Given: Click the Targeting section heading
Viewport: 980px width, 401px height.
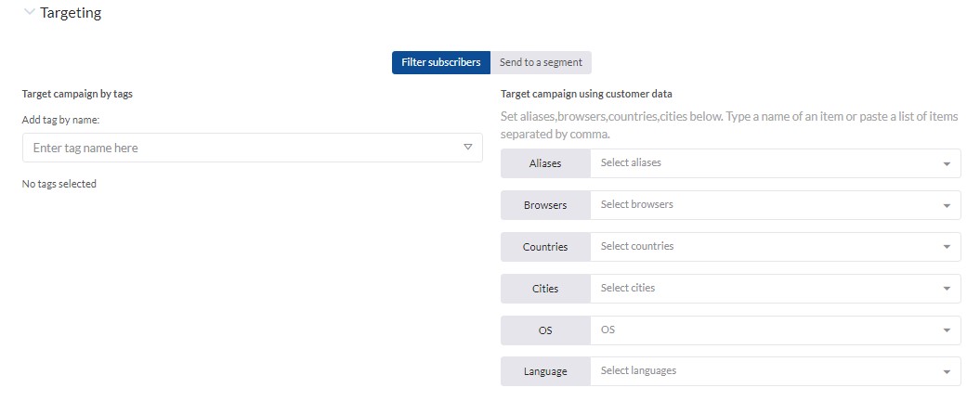Looking at the screenshot, I should 71,12.
